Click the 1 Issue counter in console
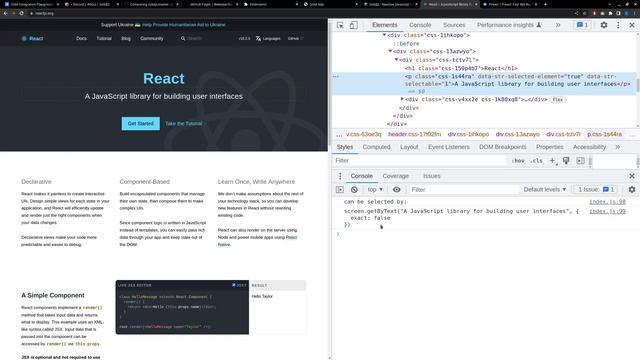This screenshot has height=360, width=640. (x=596, y=190)
